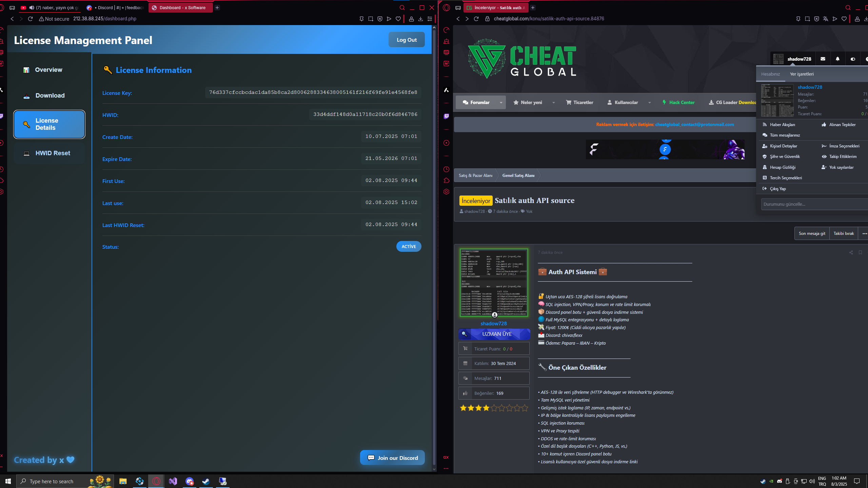Open the three-dots thread options menu
868x488 pixels.
pyautogui.click(x=864, y=233)
